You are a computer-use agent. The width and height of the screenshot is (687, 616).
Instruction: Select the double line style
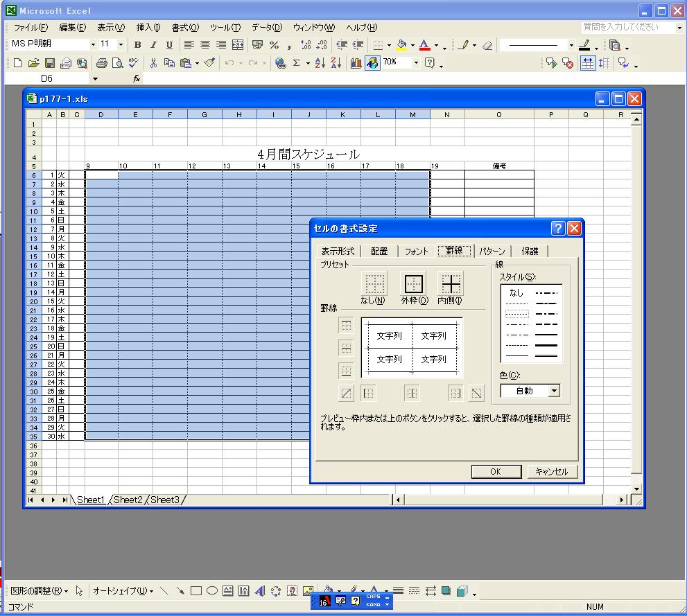(546, 356)
